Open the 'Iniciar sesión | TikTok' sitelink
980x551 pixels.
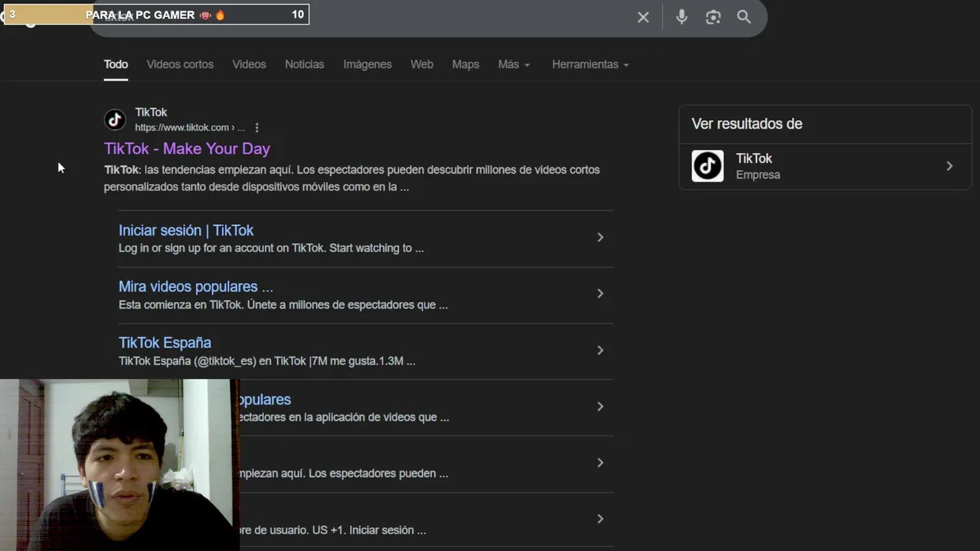(x=186, y=230)
